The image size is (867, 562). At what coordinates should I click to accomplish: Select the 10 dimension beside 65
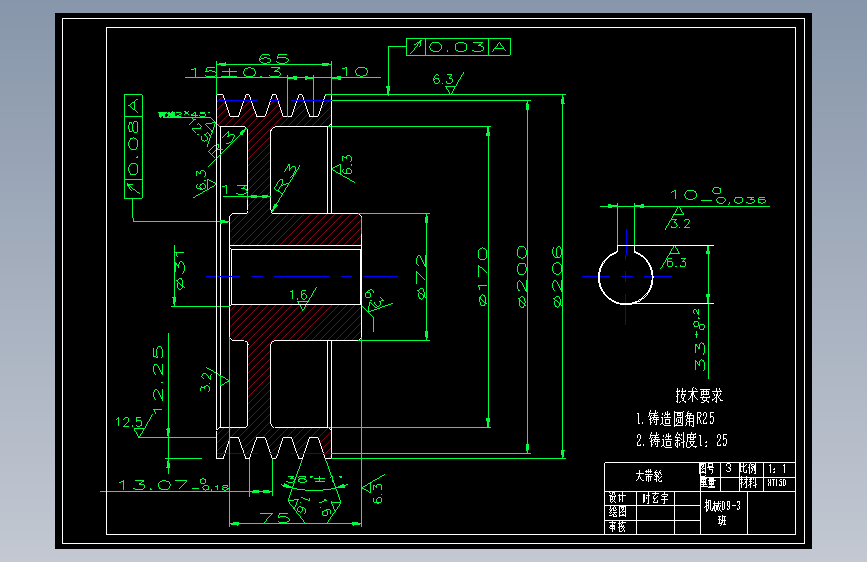tap(354, 72)
